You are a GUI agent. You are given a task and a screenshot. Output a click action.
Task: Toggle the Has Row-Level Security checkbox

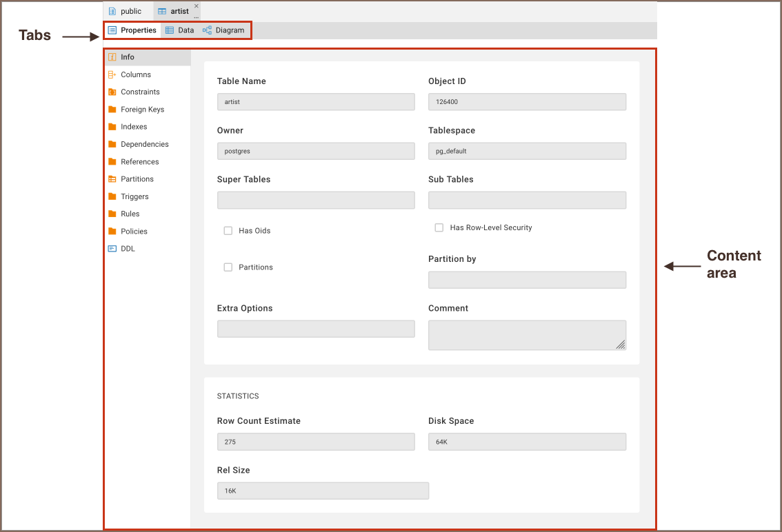(x=439, y=227)
